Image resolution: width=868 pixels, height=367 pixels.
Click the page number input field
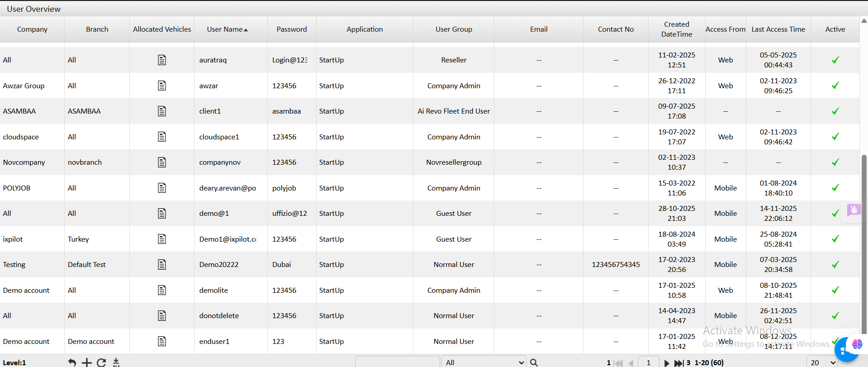648,362
